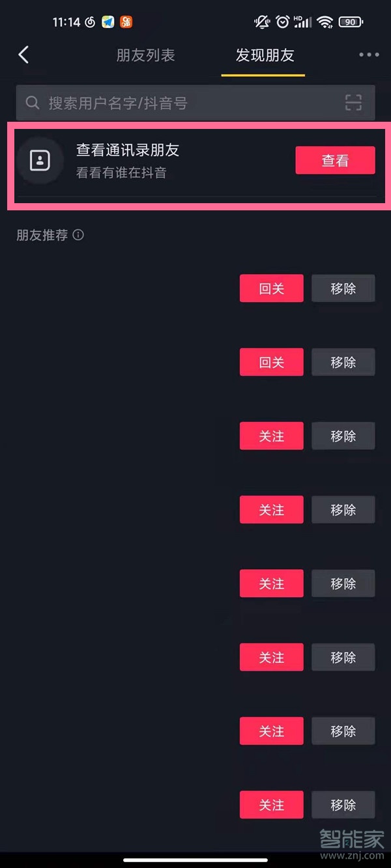Tap the QR scan icon in search bar
Viewport: 391px width, 868px height.
pos(353,102)
